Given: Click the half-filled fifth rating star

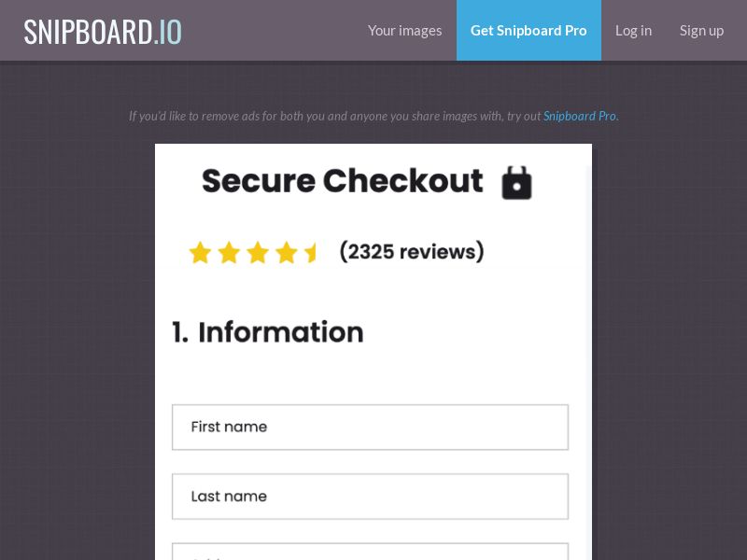Looking at the screenshot, I should click(x=310, y=252).
